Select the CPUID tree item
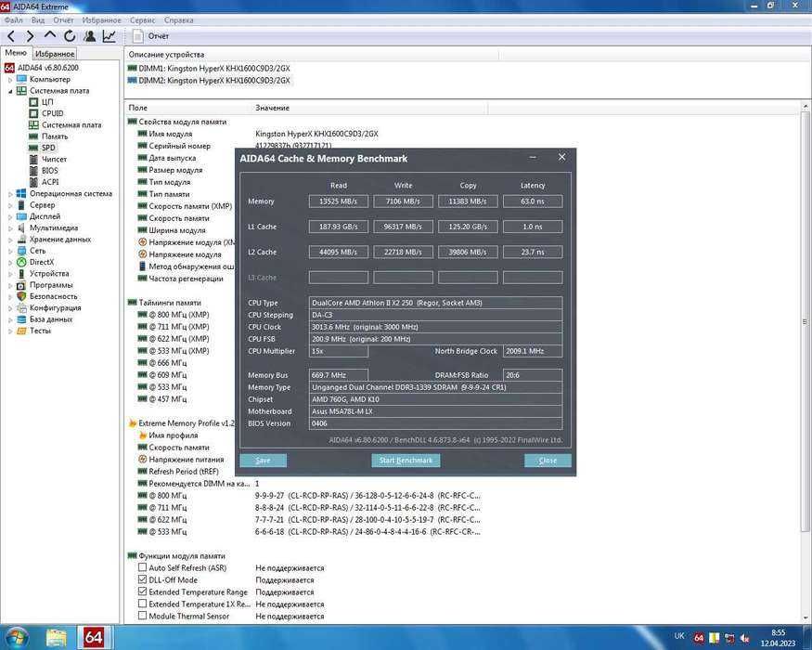This screenshot has height=650, width=812. 52,113
